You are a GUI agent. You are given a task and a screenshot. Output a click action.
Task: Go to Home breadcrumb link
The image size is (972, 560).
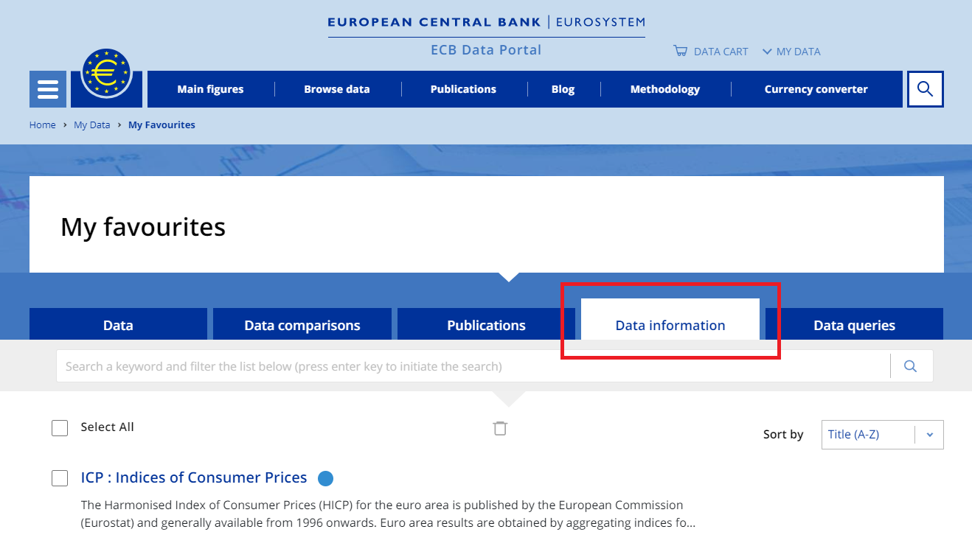(43, 125)
